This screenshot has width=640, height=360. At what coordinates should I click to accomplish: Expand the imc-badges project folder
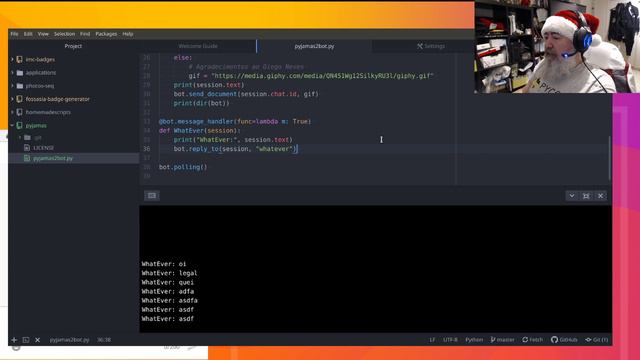[x=12, y=60]
